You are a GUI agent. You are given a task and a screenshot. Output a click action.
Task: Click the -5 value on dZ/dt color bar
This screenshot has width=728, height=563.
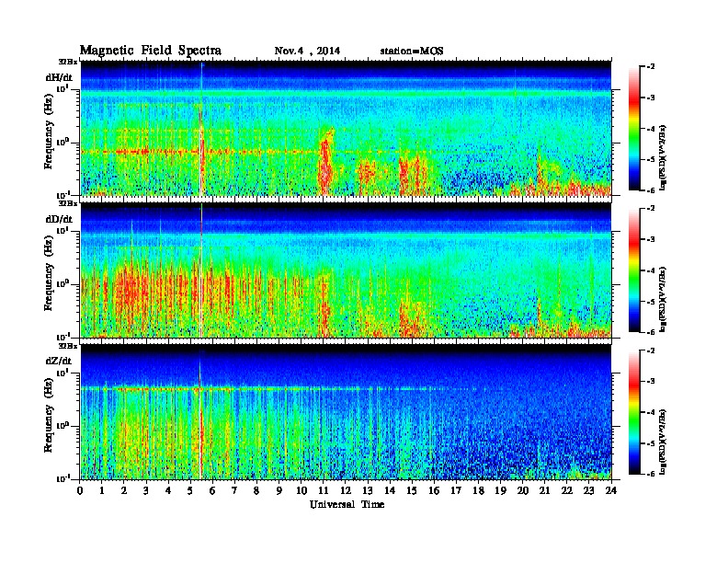(651, 443)
